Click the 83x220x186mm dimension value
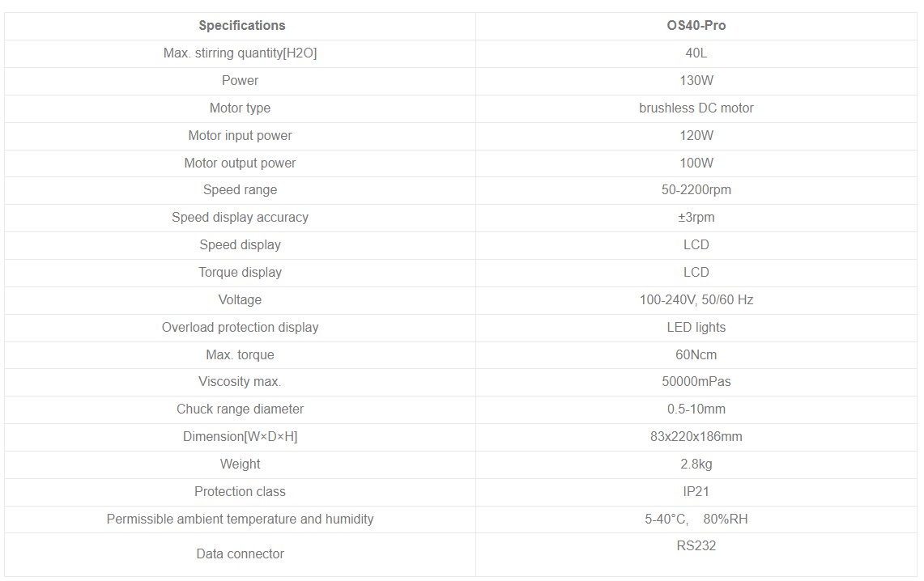Screen dimensions: 924x581 [696, 437]
